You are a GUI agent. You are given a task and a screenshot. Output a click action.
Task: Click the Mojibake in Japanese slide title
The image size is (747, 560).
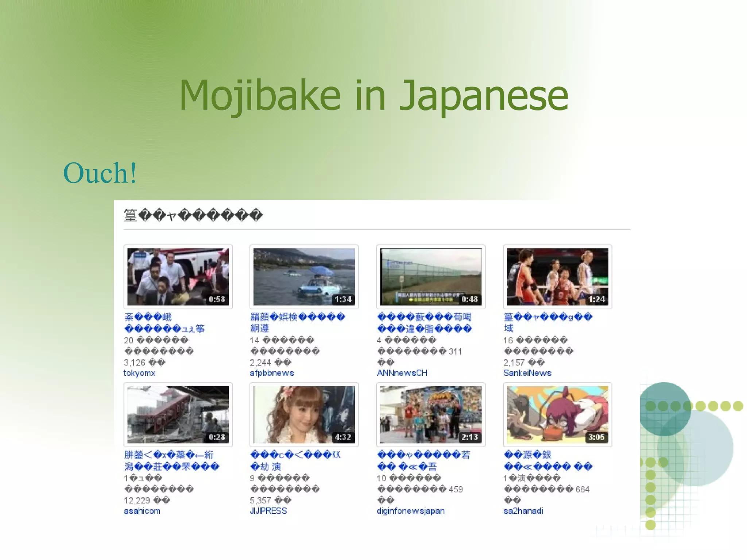(x=373, y=96)
